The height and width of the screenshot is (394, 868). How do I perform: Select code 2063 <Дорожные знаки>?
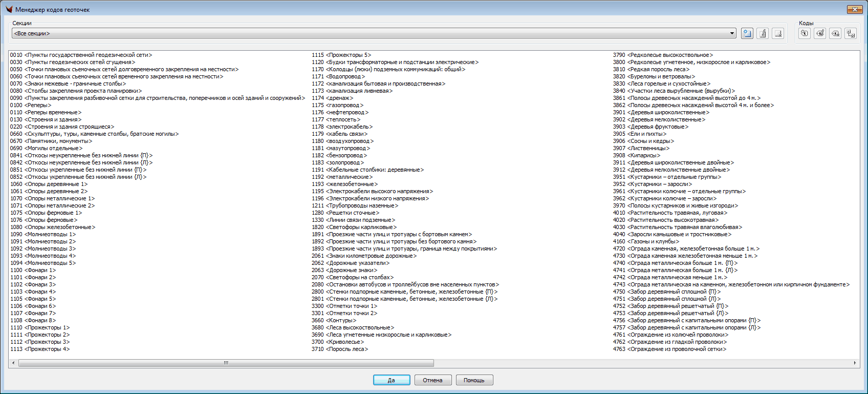pyautogui.click(x=344, y=270)
